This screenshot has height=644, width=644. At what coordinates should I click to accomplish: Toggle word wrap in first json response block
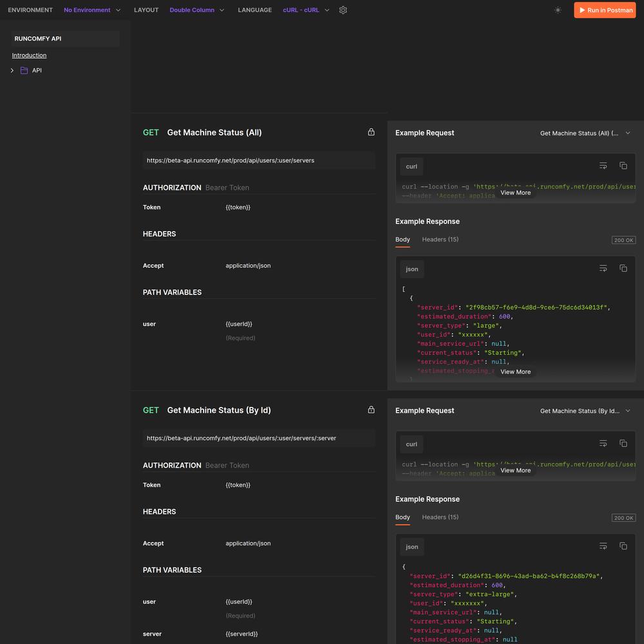pyautogui.click(x=603, y=268)
